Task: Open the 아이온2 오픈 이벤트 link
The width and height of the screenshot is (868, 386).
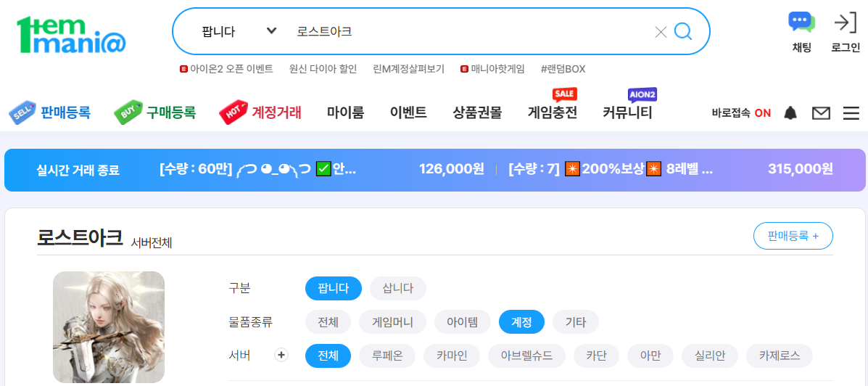Action: (231, 69)
